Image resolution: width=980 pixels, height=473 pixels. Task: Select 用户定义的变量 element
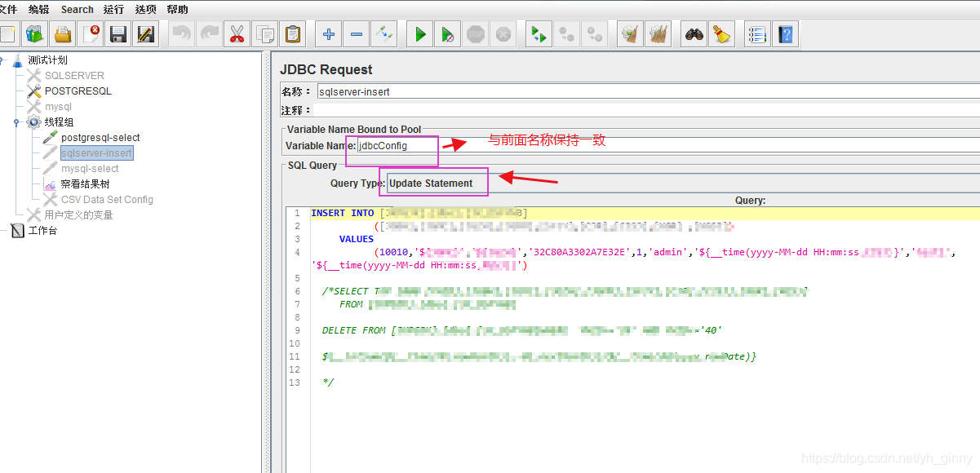click(x=78, y=215)
